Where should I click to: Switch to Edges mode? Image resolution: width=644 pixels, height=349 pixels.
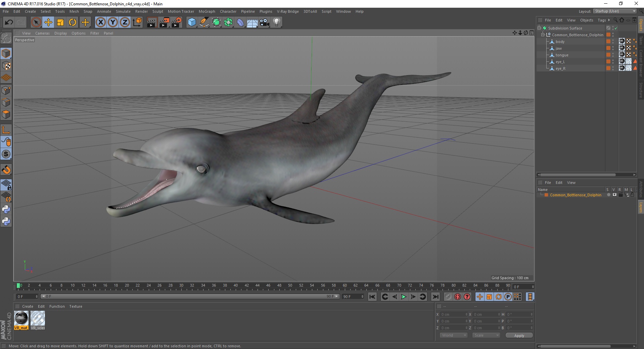tap(6, 102)
